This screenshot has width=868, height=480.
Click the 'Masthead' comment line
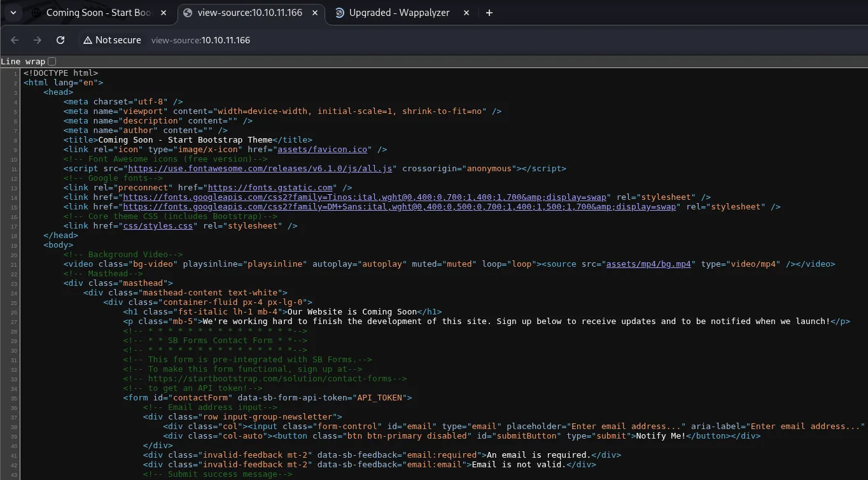103,274
